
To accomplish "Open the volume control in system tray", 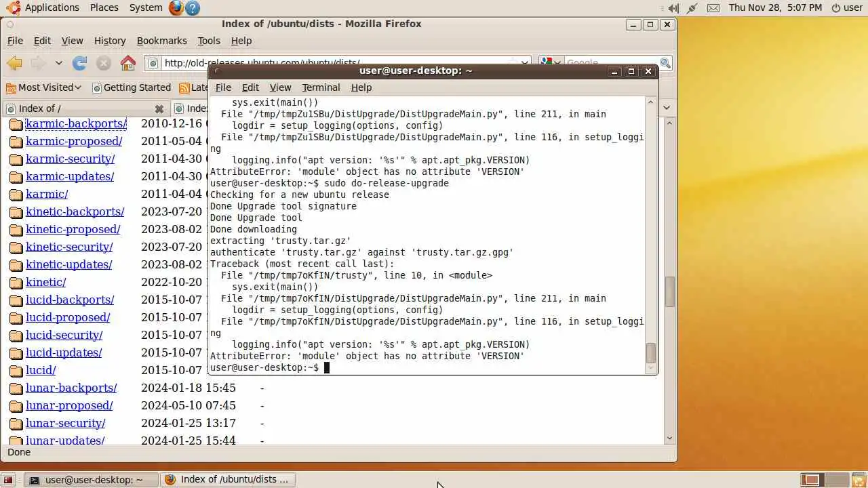I will pyautogui.click(x=673, y=8).
